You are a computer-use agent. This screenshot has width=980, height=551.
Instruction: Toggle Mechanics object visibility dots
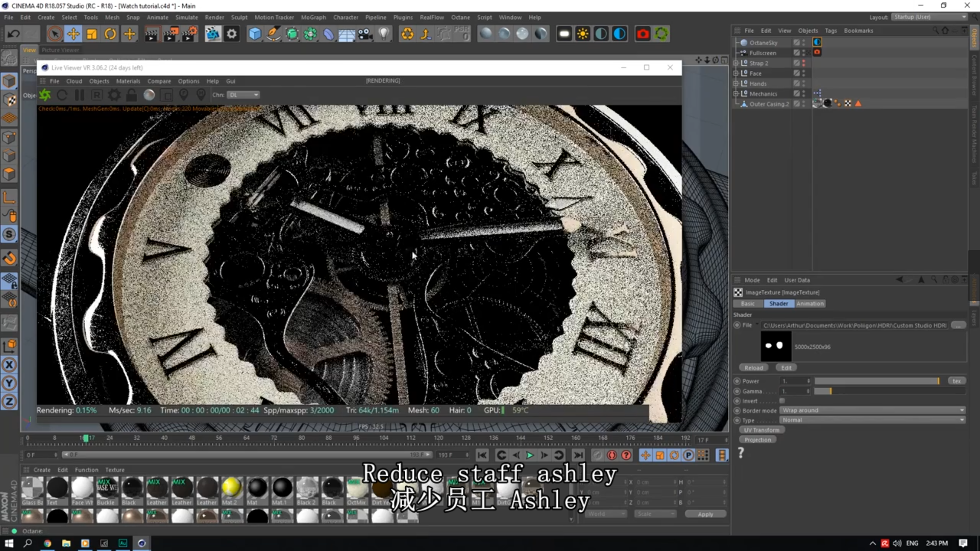(x=804, y=94)
